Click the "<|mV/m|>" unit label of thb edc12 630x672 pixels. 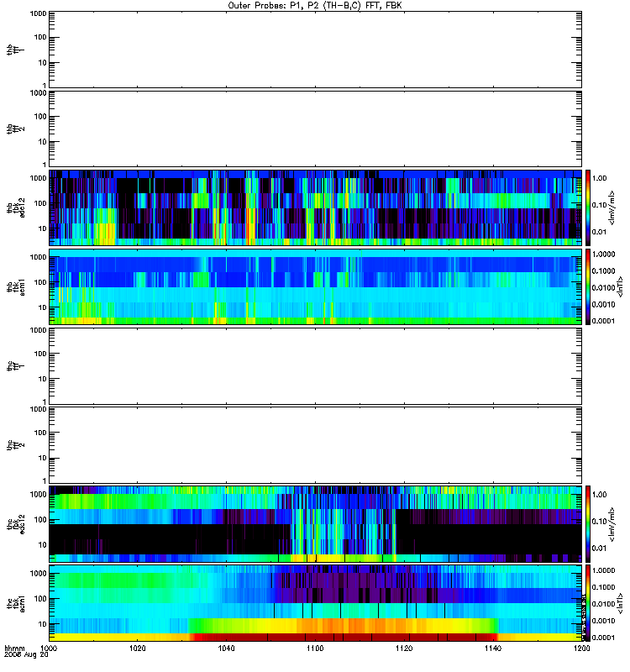pos(612,207)
